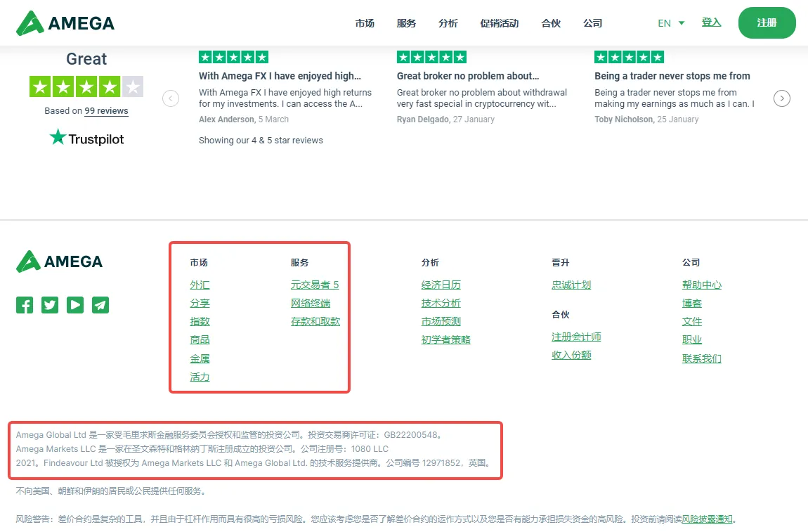Click the AMEGA logo in the footer
The image size is (808, 532).
point(59,261)
